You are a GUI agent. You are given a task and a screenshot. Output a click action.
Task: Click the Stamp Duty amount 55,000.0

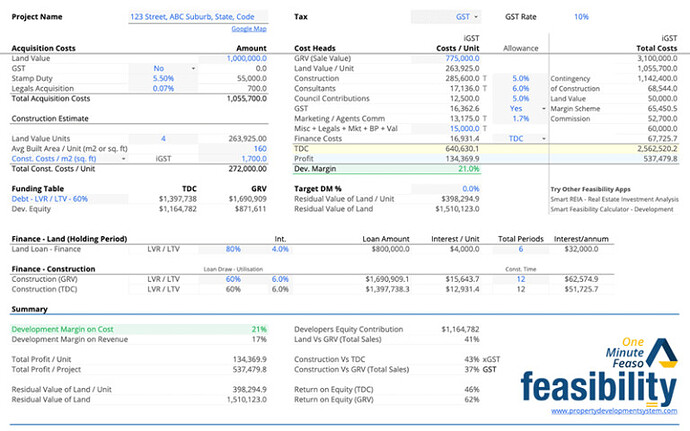pos(252,78)
